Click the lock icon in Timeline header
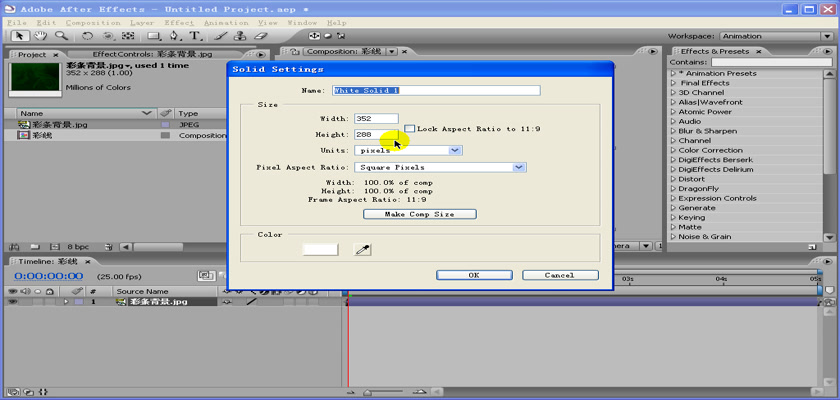The width and height of the screenshot is (840, 400). tap(49, 292)
